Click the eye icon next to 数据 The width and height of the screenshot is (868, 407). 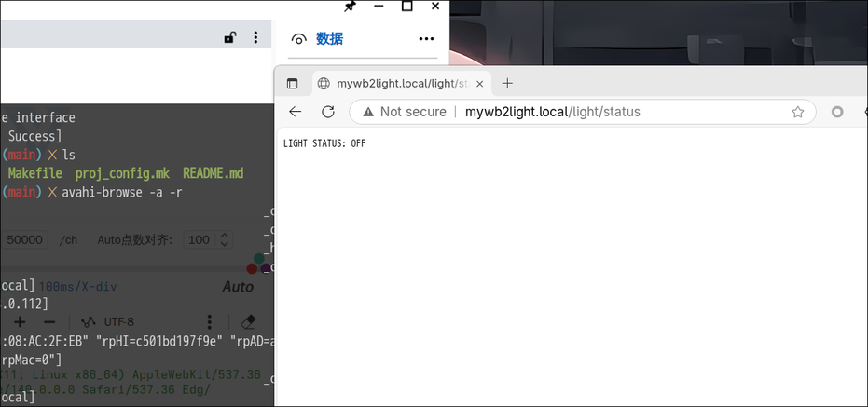point(299,39)
